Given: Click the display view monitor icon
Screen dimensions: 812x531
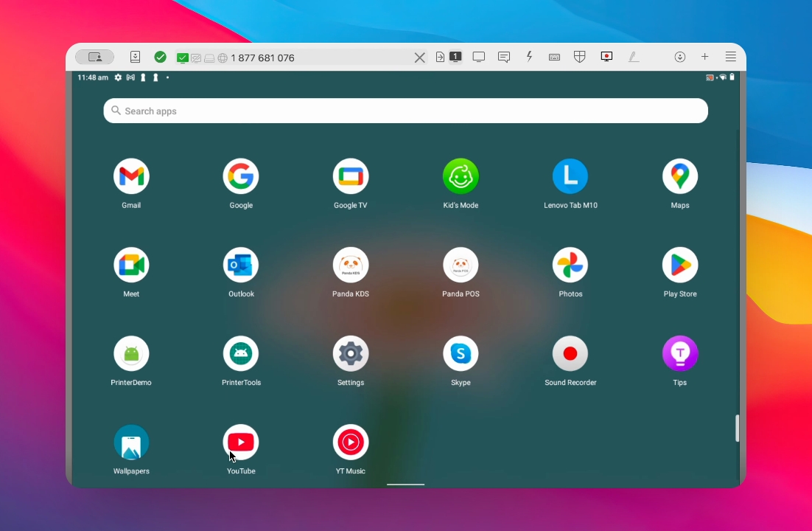Looking at the screenshot, I should (478, 57).
